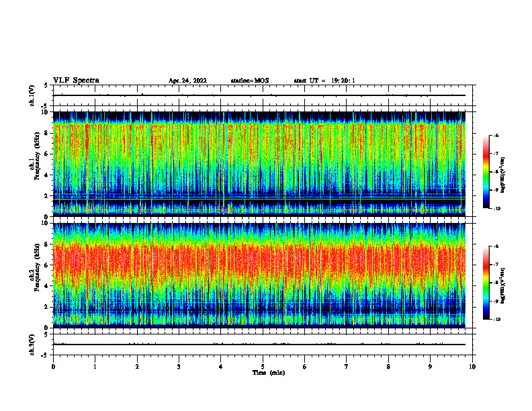Click the ch.2 spectrogram color scale bar
532x411 pixels.
(x=486, y=283)
